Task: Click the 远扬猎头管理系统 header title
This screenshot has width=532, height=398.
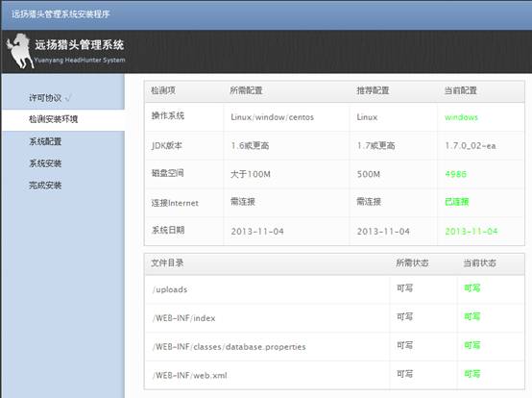Action: [x=80, y=45]
